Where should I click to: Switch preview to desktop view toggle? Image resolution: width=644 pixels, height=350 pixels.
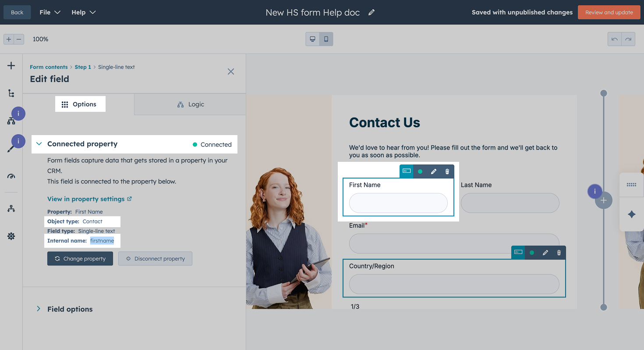point(312,39)
